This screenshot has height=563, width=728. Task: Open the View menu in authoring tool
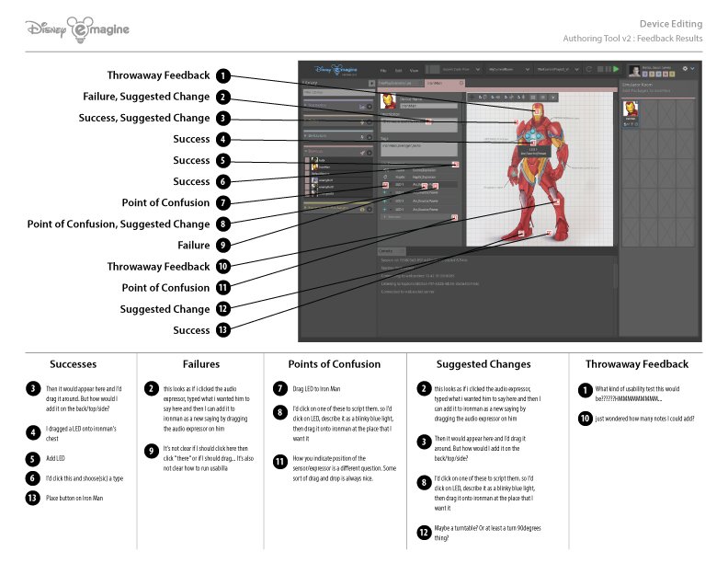click(x=415, y=71)
